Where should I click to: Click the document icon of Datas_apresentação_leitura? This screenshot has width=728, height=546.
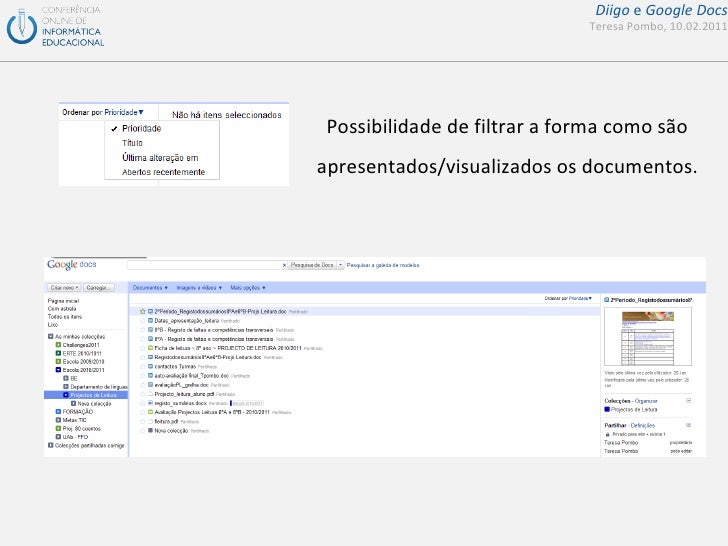coord(150,320)
